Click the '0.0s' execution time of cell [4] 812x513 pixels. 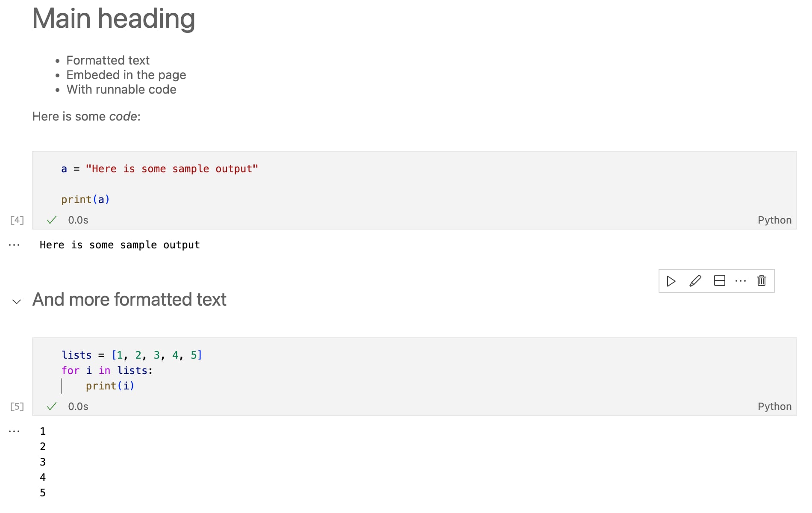click(x=78, y=220)
